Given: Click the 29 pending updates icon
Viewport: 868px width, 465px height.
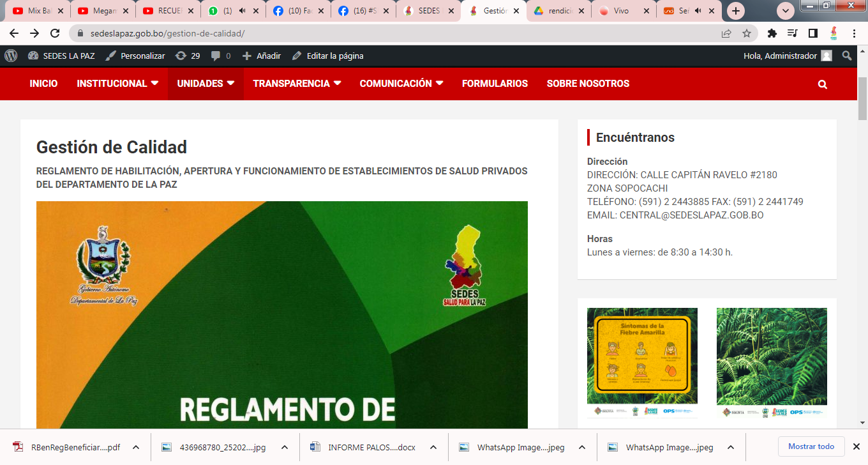Looking at the screenshot, I should pos(188,56).
